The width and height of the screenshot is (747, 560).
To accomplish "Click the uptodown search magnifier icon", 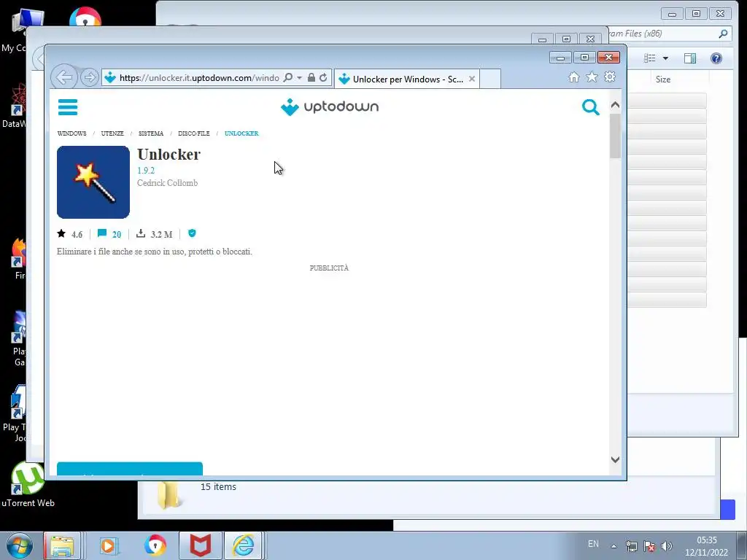I will [x=590, y=107].
